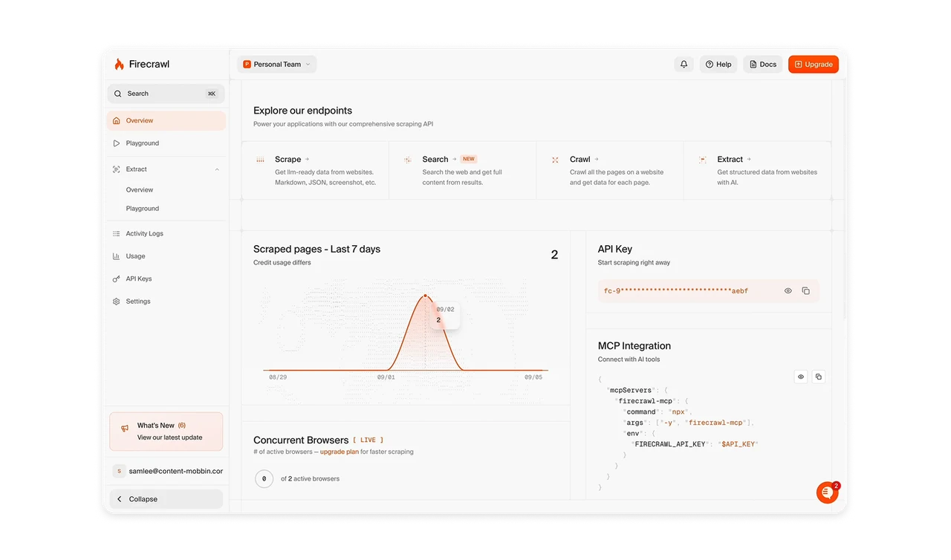This screenshot has width=951, height=560.
Task: Open the What's New announcement card
Action: click(166, 432)
